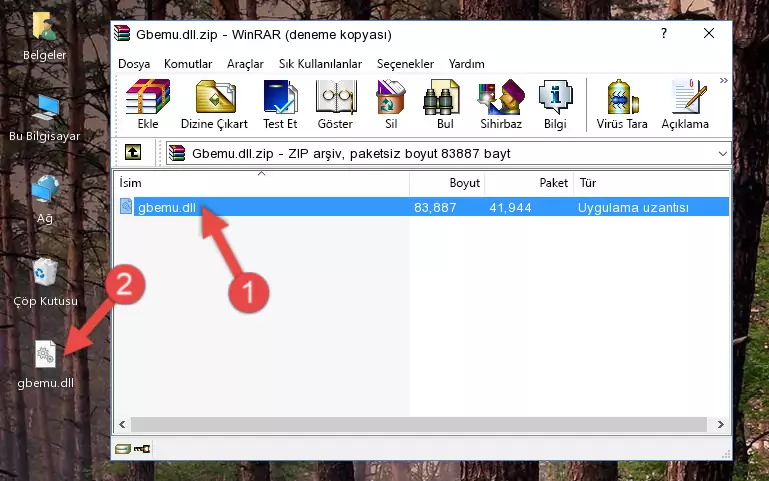Select the Belgeler desktop icon
The width and height of the screenshot is (769, 481).
coord(45,35)
